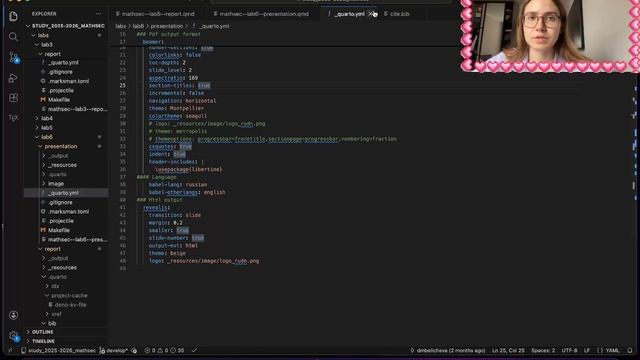Open Explorer more actions ellipsis
Screen dimensions: 640x360
pos(98,14)
